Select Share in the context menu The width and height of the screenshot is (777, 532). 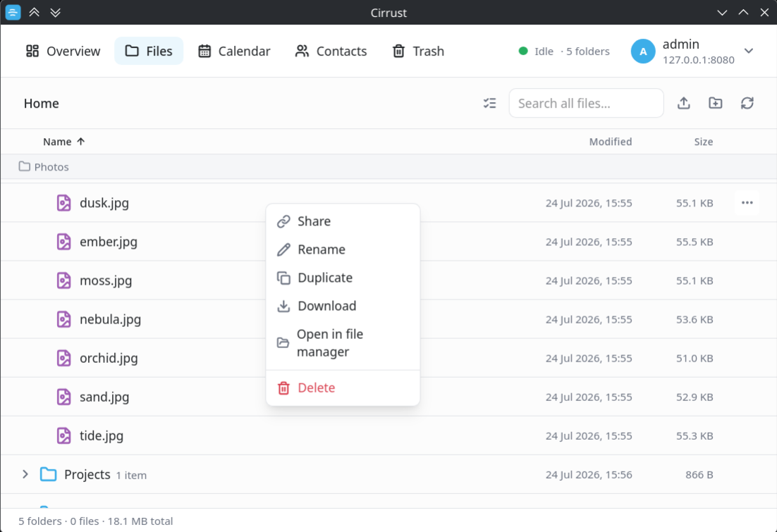point(343,221)
